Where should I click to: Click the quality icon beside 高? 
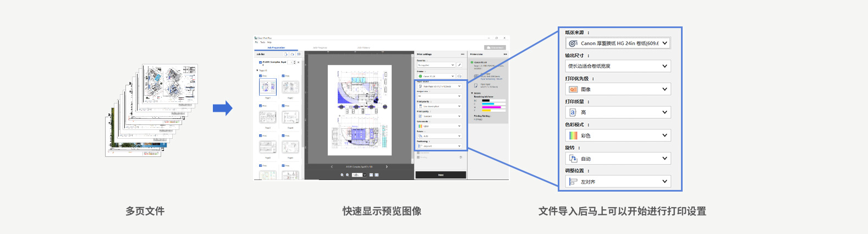pyautogui.click(x=573, y=112)
